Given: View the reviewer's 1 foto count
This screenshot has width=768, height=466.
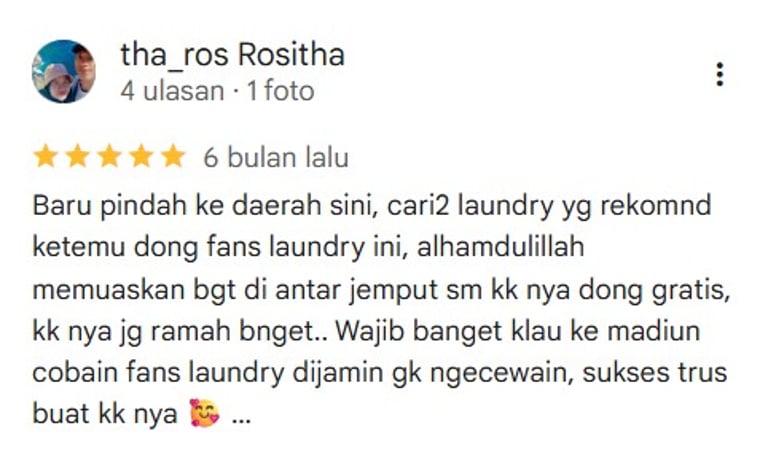Looking at the screenshot, I should click(x=281, y=91).
